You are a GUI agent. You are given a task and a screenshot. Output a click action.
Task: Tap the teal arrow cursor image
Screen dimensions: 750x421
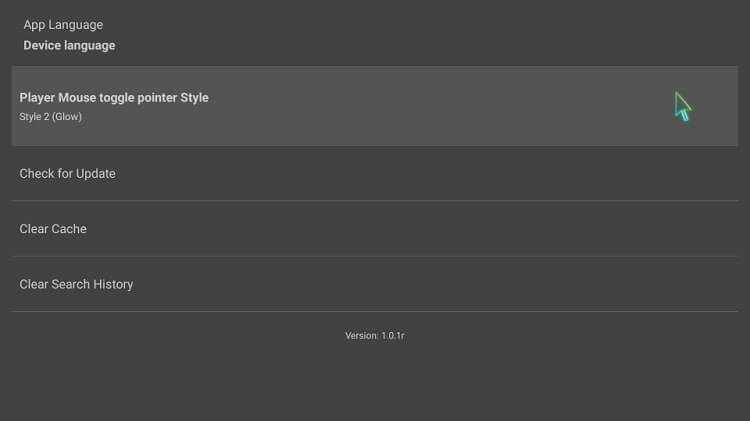(x=683, y=107)
